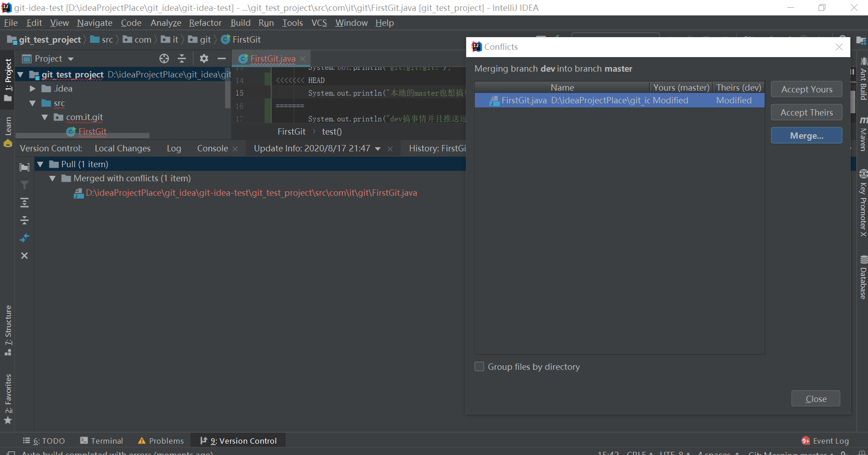This screenshot has height=455, width=868.
Task: Collapse git_test_project tree node
Action: [20, 74]
